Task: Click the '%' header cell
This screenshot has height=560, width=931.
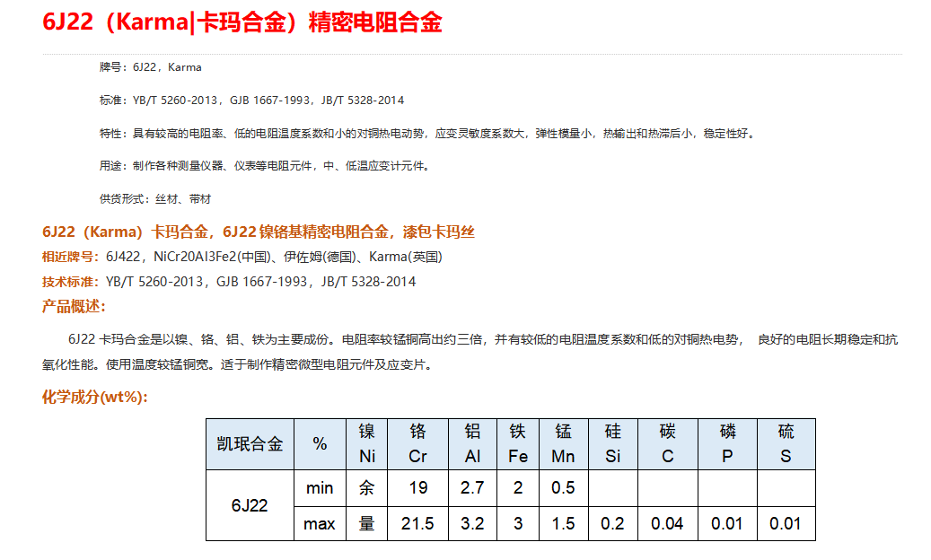Action: coord(320,444)
